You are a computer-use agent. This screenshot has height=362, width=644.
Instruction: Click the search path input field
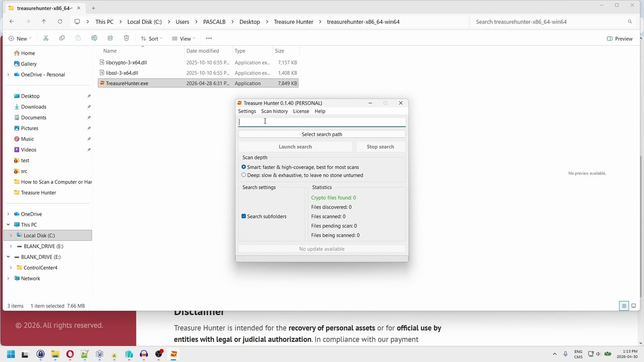(322, 122)
